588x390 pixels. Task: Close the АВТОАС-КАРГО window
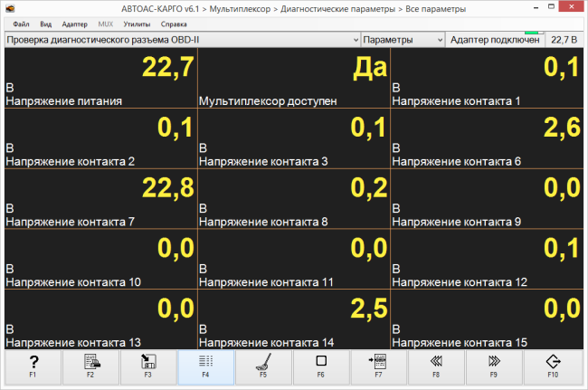coord(572,6)
